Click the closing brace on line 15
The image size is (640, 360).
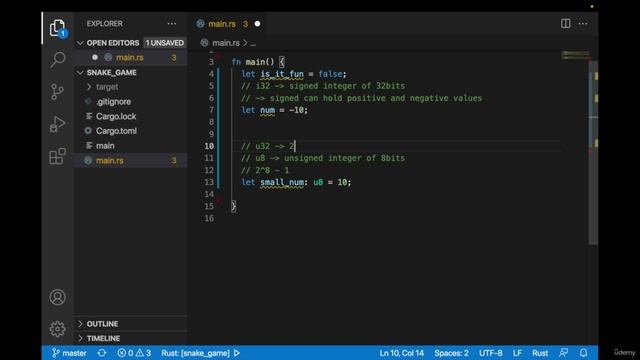coord(233,206)
